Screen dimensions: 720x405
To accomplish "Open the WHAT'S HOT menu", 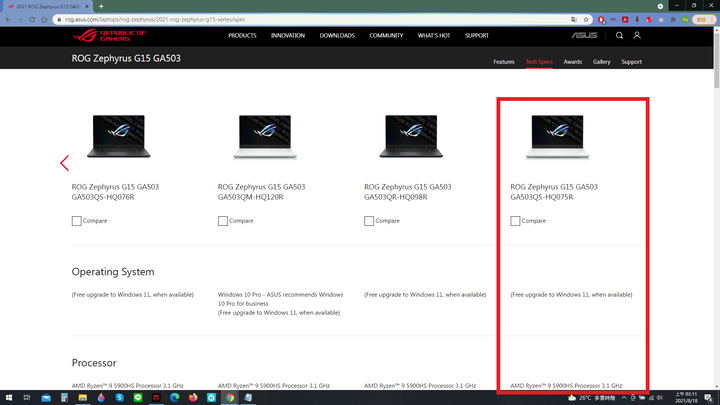I will (434, 35).
